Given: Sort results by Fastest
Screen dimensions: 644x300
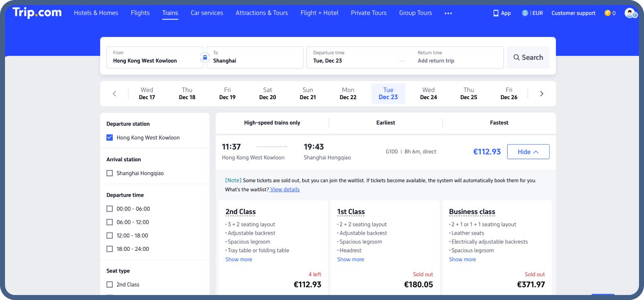Looking at the screenshot, I should 499,122.
